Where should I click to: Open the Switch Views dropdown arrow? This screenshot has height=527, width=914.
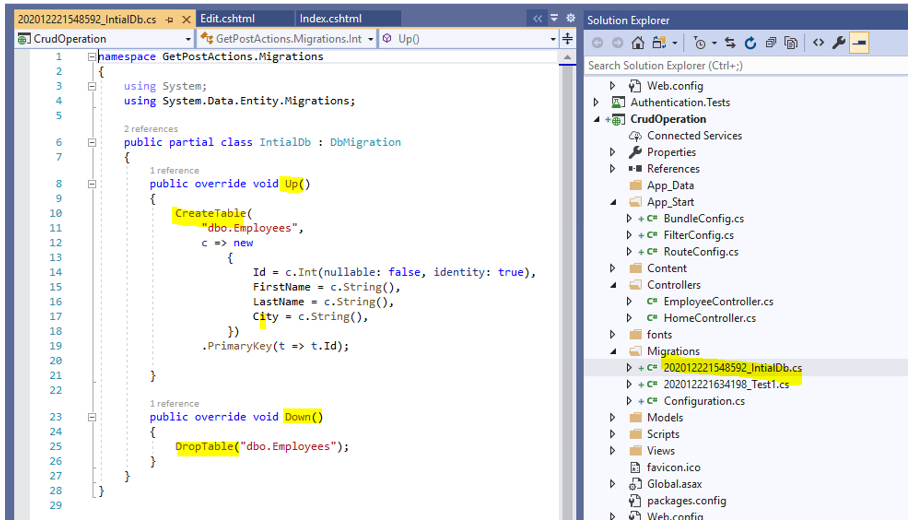click(x=675, y=43)
